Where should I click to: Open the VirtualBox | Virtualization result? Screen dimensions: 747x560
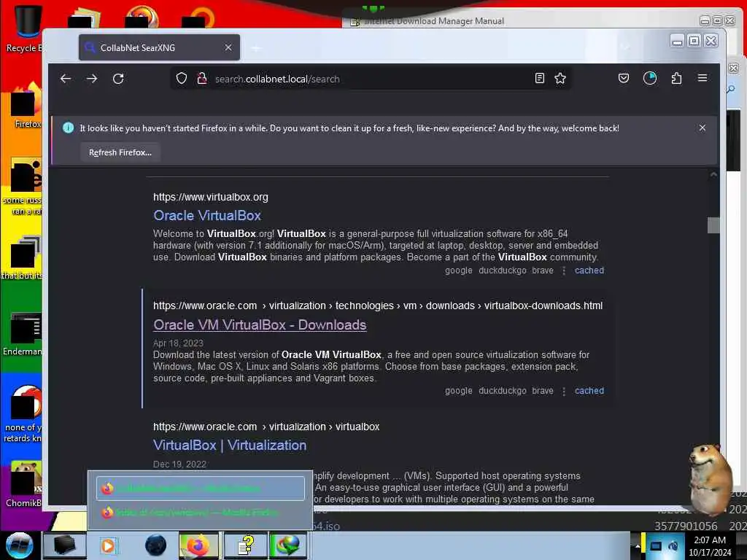[230, 446]
